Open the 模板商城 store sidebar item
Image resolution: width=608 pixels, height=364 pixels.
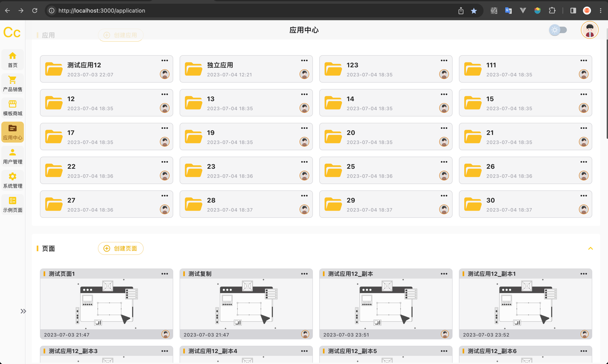click(12, 108)
